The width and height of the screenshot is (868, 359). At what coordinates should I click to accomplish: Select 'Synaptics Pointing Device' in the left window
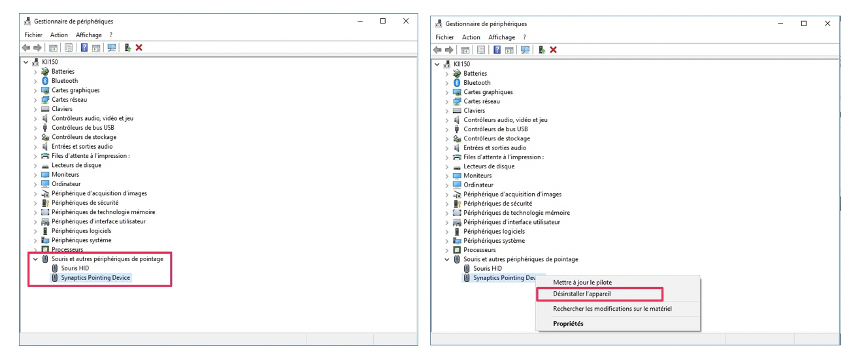coord(95,277)
